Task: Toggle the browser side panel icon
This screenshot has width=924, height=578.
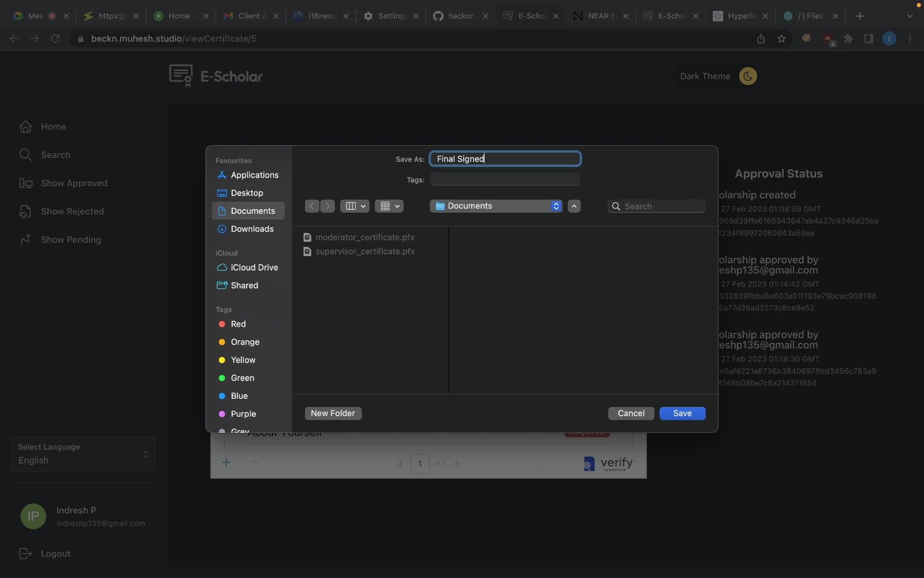Action: (x=869, y=39)
